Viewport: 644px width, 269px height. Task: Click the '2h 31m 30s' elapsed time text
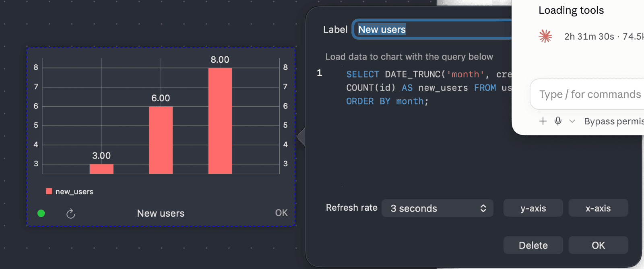pos(589,37)
